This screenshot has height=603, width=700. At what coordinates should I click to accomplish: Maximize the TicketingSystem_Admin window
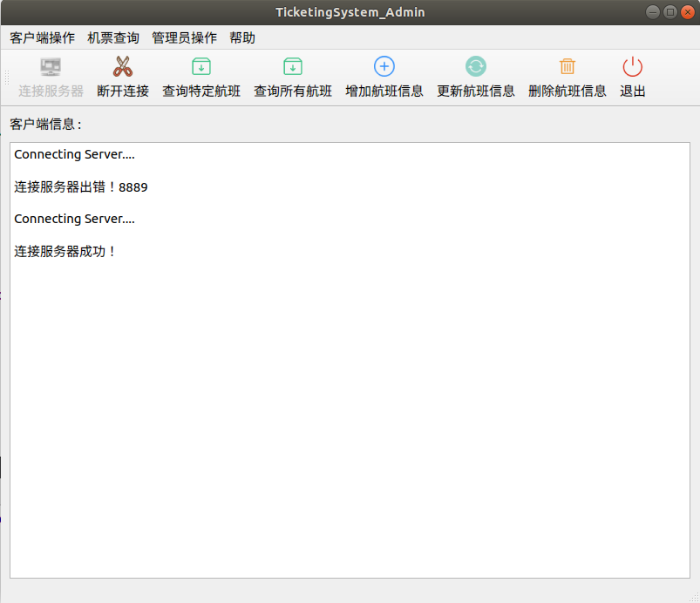(x=670, y=12)
